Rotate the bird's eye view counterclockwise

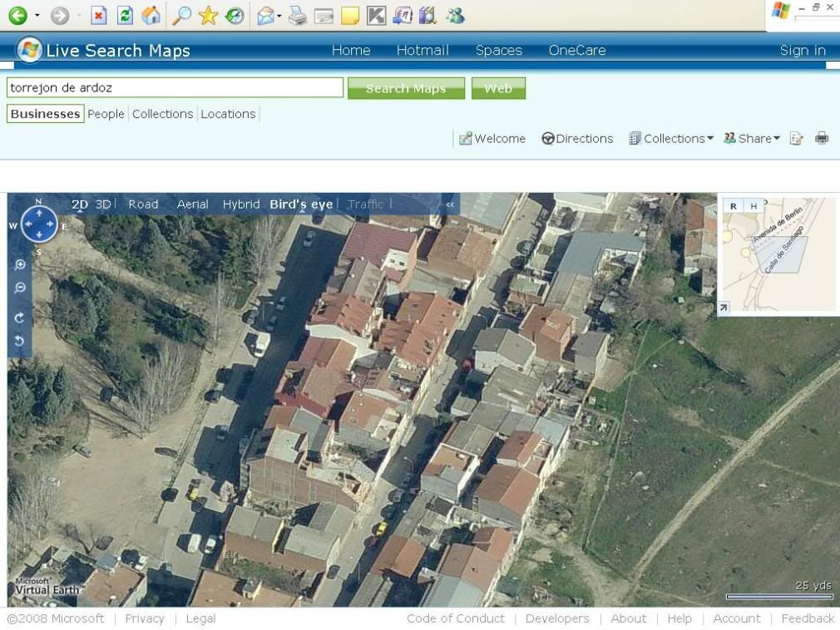[x=20, y=341]
